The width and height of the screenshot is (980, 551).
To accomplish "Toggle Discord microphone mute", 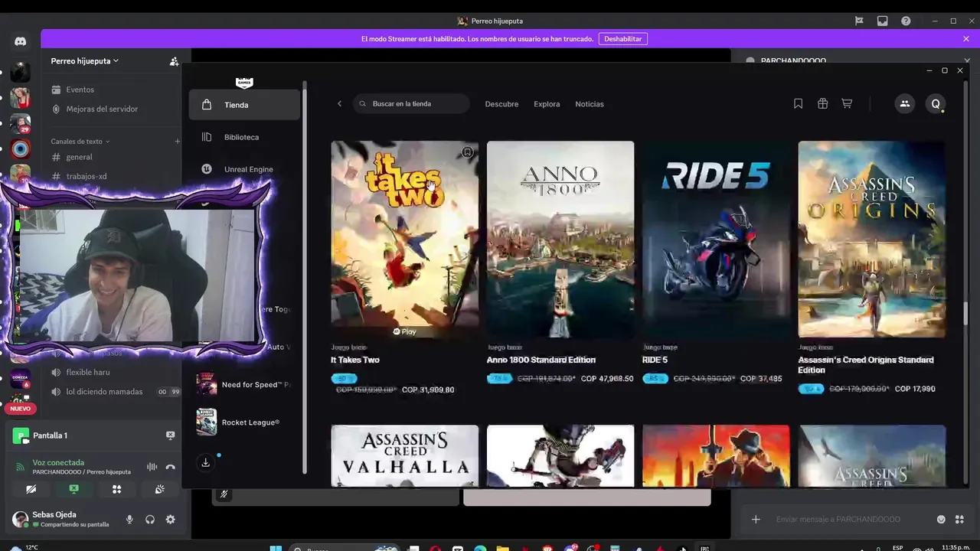I will 129,520.
